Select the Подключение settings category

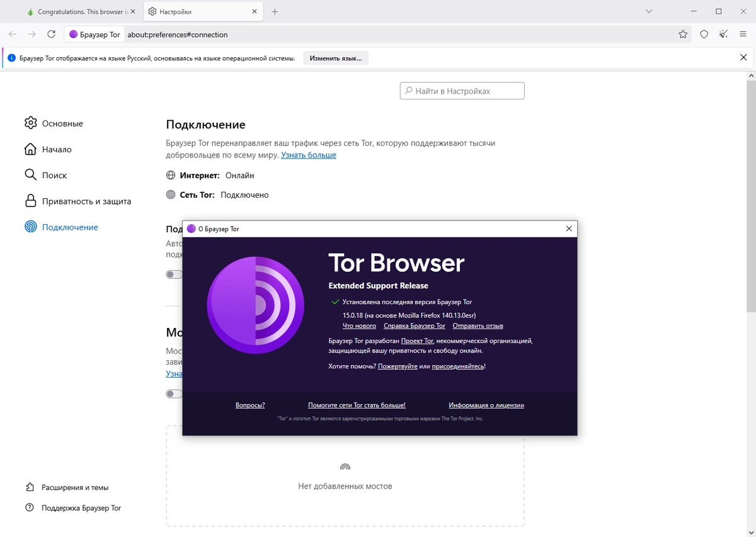[62, 227]
